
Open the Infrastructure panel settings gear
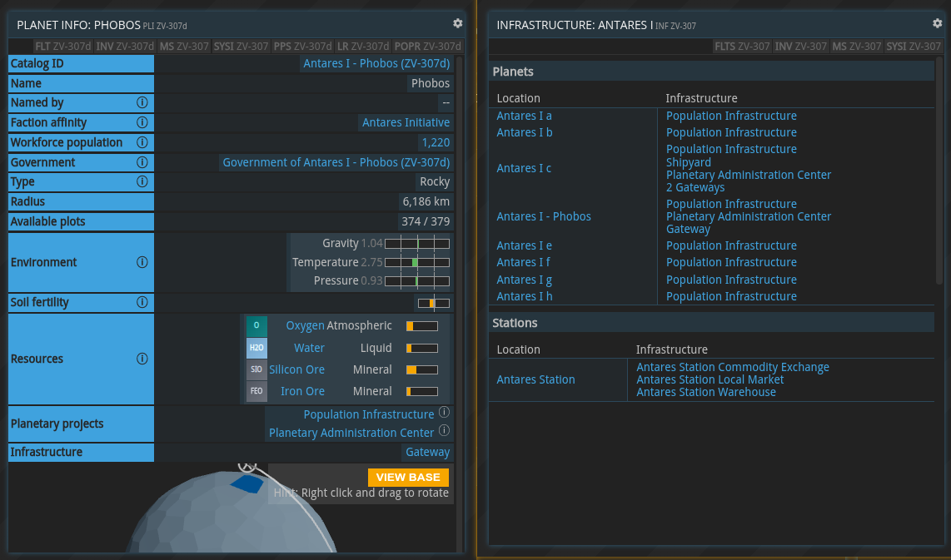[x=936, y=23]
